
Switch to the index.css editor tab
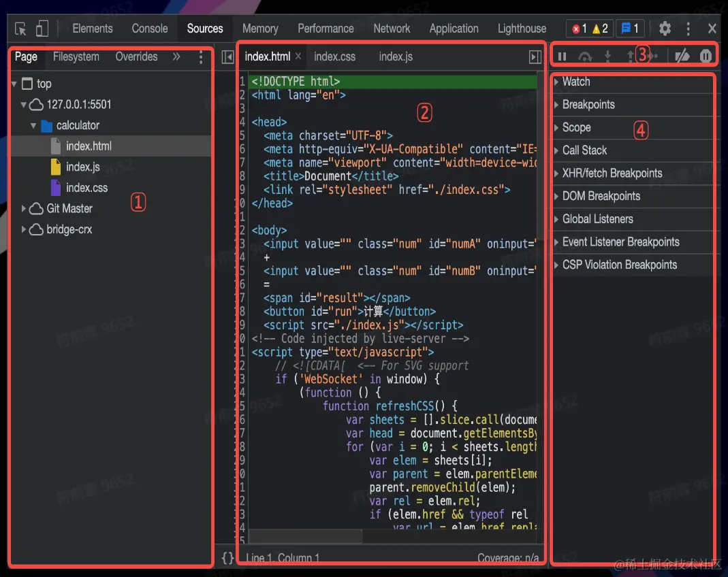tap(335, 56)
